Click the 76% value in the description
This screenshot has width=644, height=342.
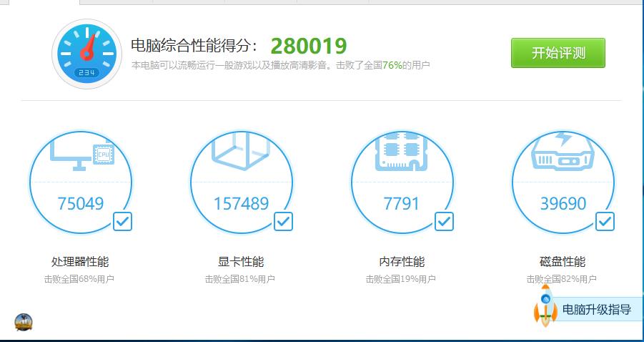click(x=392, y=65)
